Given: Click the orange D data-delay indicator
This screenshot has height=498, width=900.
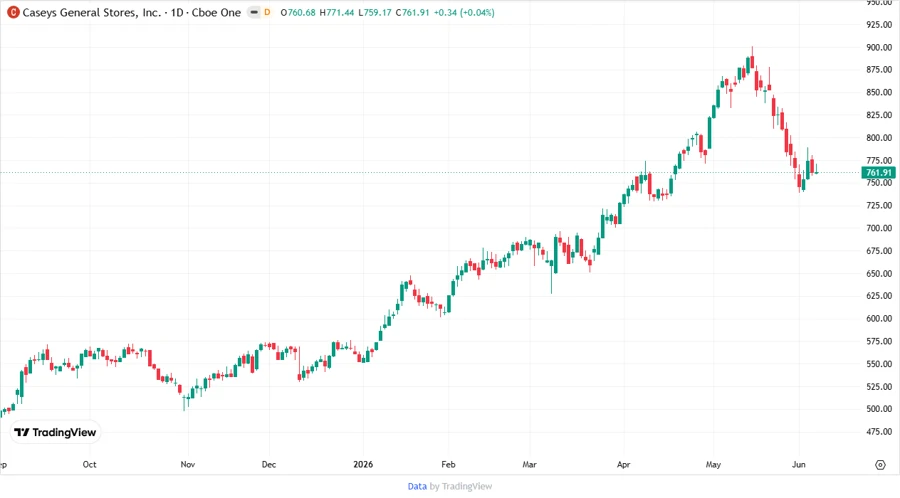Looking at the screenshot, I should 267,13.
